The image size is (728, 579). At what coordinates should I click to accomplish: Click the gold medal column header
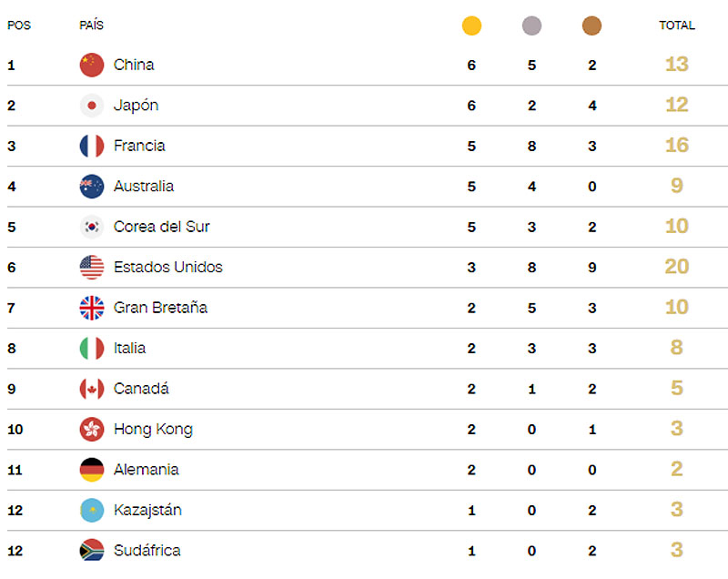(x=471, y=26)
